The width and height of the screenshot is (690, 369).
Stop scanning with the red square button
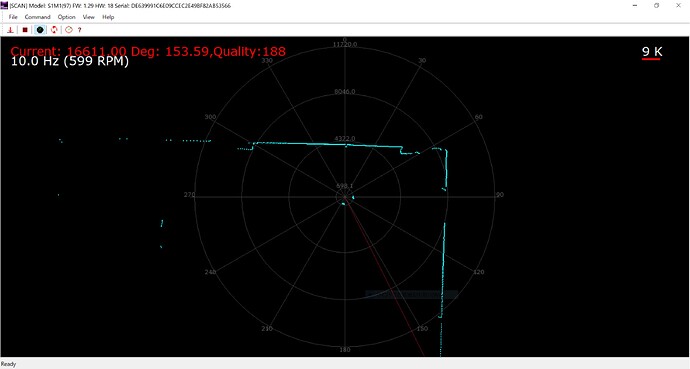[25, 30]
